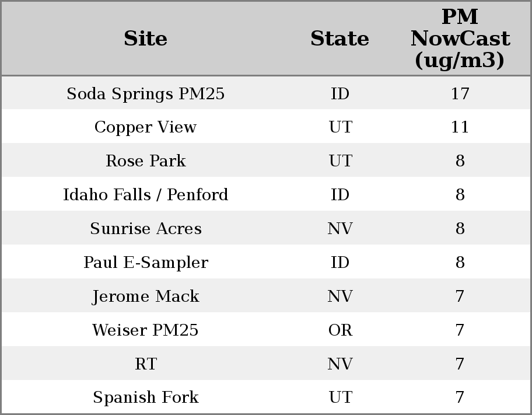The image size is (532, 415).
Task: Click the UT state beside Spanish Fork
Action: [x=340, y=397]
